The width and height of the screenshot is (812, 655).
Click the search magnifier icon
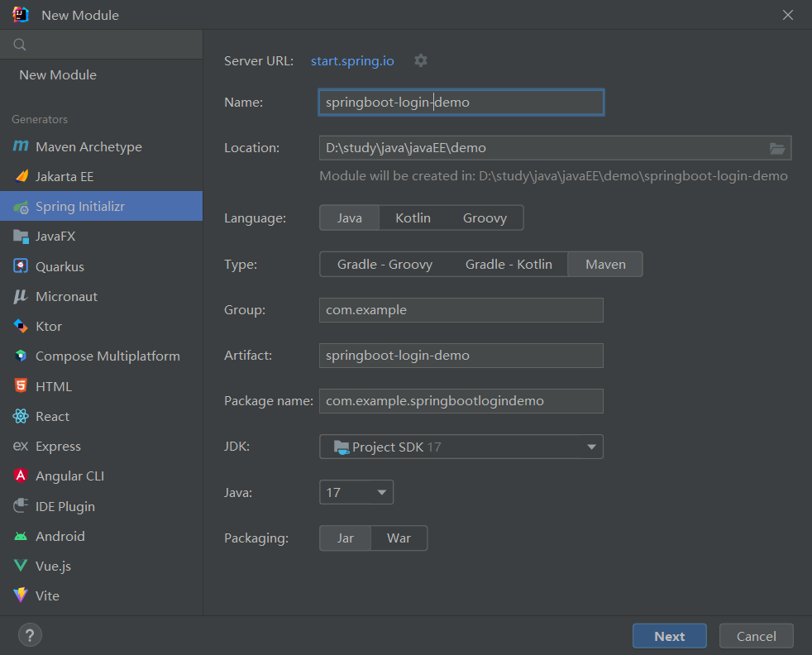click(20, 45)
